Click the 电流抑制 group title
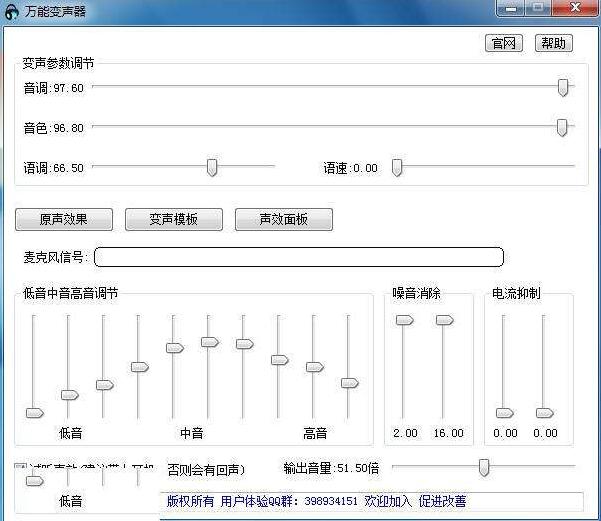 coord(516,293)
